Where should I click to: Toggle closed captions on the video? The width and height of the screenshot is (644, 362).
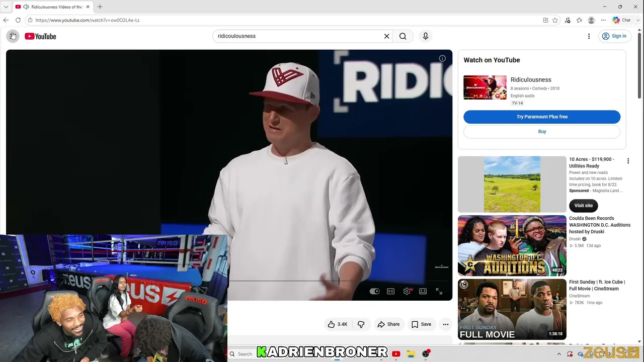(x=390, y=291)
